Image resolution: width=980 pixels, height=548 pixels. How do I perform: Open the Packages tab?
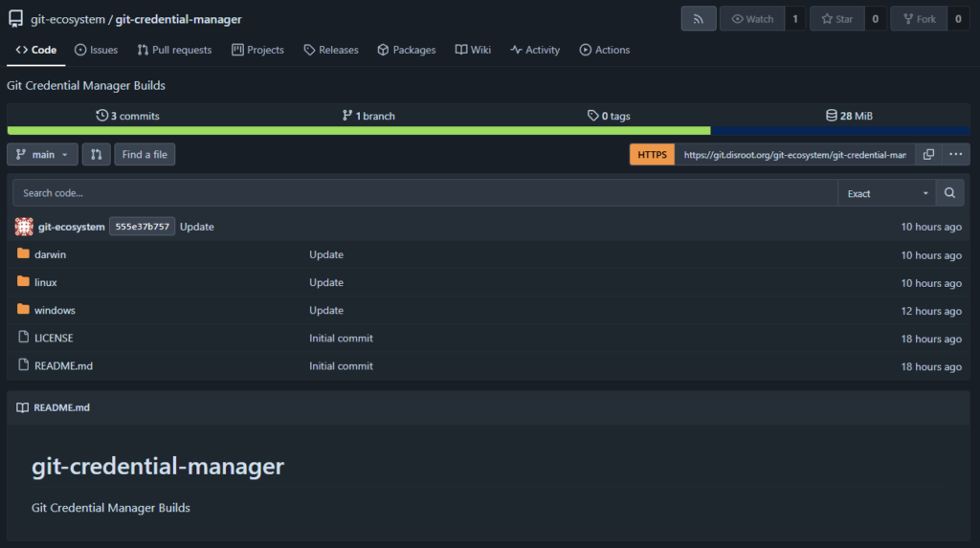(x=407, y=50)
